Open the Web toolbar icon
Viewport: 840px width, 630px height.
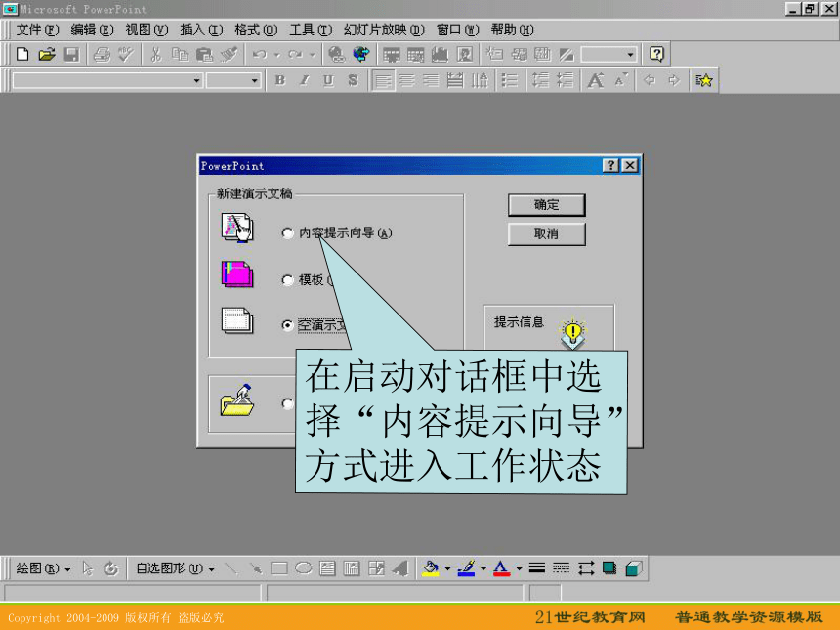pos(361,54)
